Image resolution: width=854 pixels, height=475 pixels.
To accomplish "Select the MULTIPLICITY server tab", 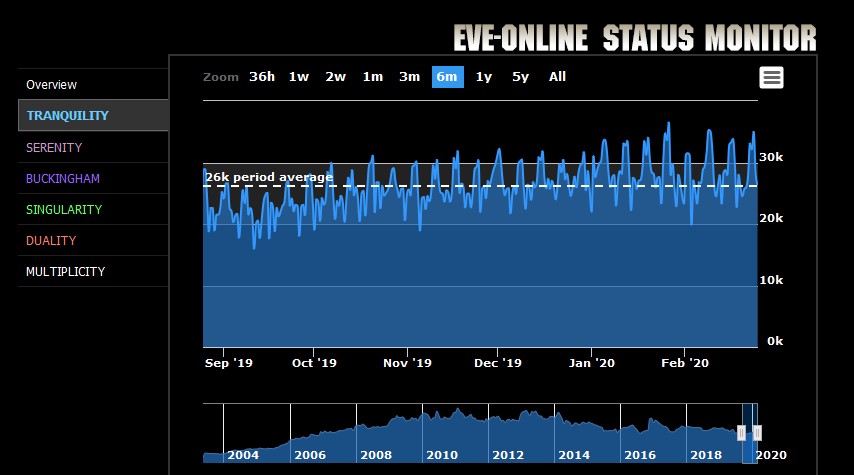I will click(x=93, y=271).
